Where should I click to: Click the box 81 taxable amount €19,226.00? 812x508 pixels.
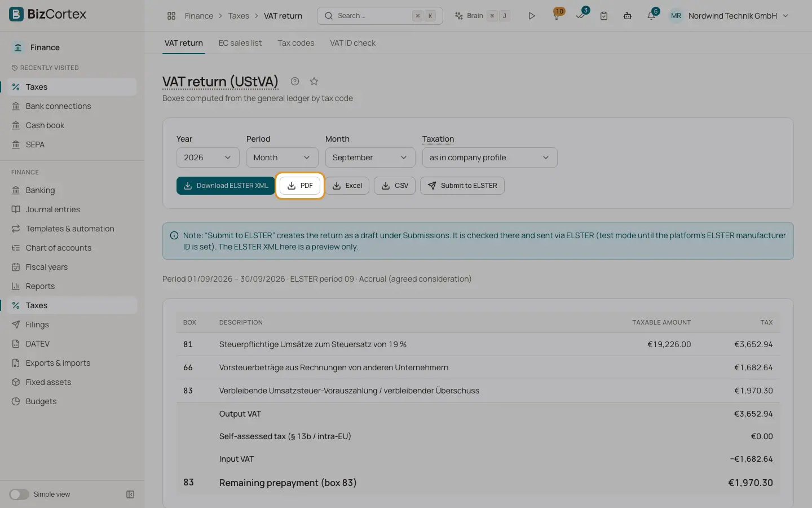[669, 344]
